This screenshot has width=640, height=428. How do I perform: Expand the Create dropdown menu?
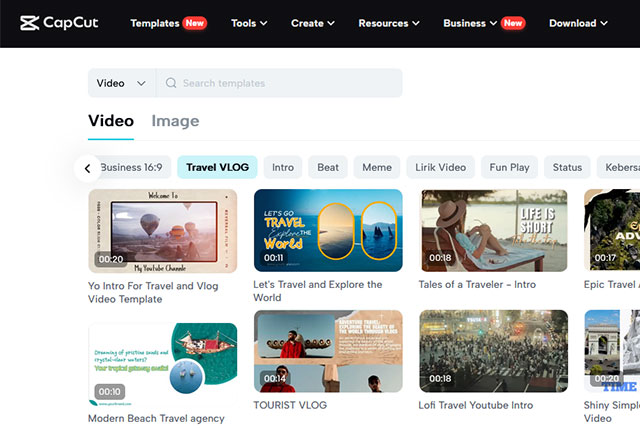coord(313,23)
